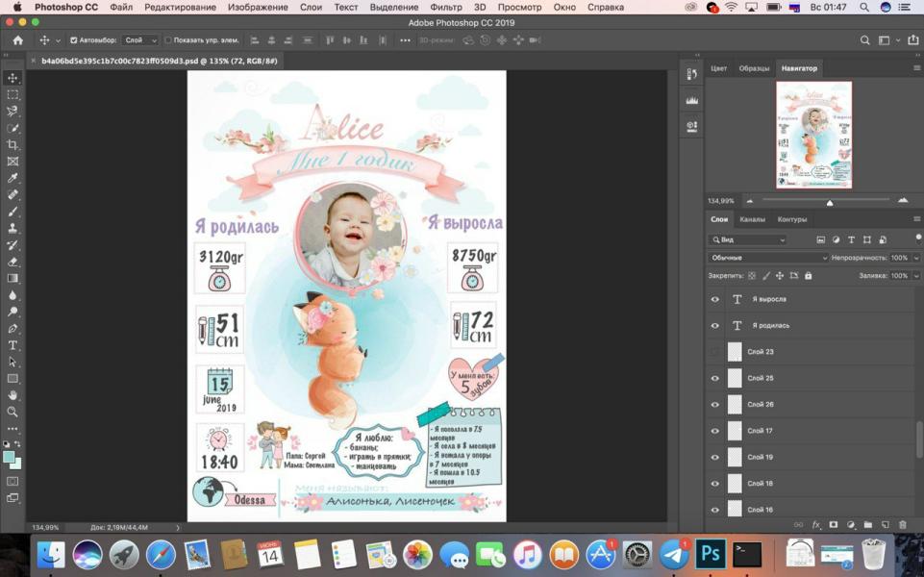Filter layers by type (T) icon
This screenshot has width=924, height=577.
[x=852, y=239]
